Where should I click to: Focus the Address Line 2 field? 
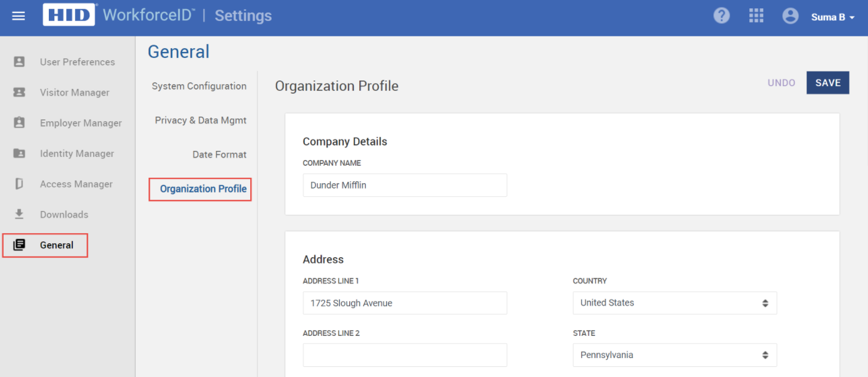point(405,355)
